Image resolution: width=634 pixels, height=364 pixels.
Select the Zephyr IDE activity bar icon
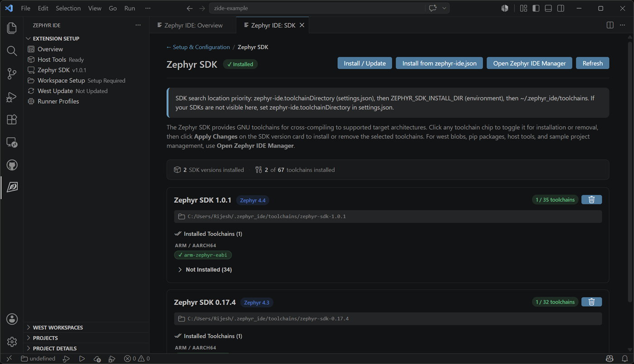click(12, 187)
